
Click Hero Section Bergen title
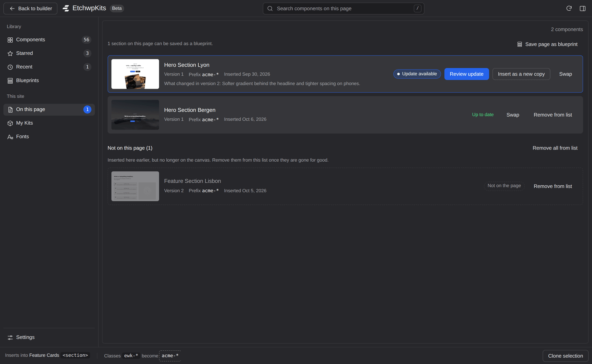tap(189, 110)
